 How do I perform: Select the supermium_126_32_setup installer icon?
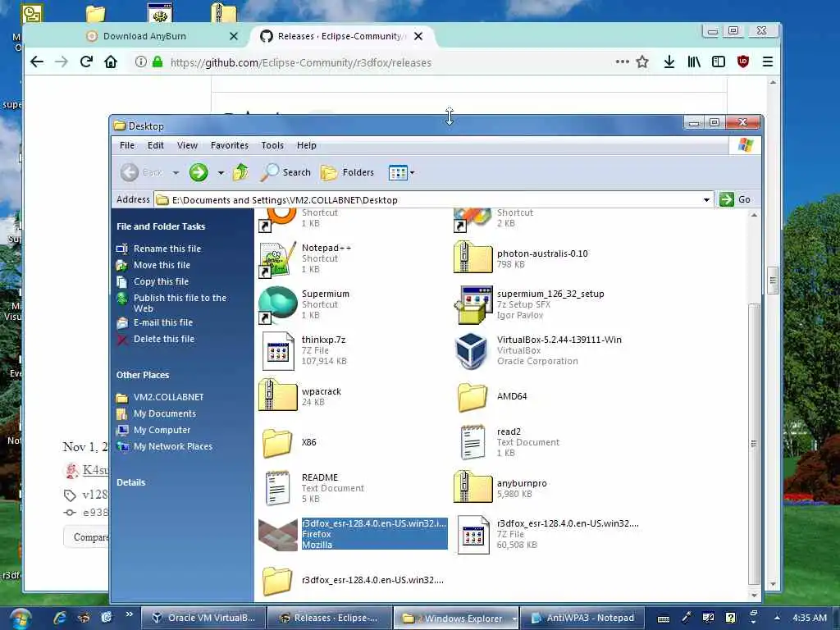[x=472, y=305]
